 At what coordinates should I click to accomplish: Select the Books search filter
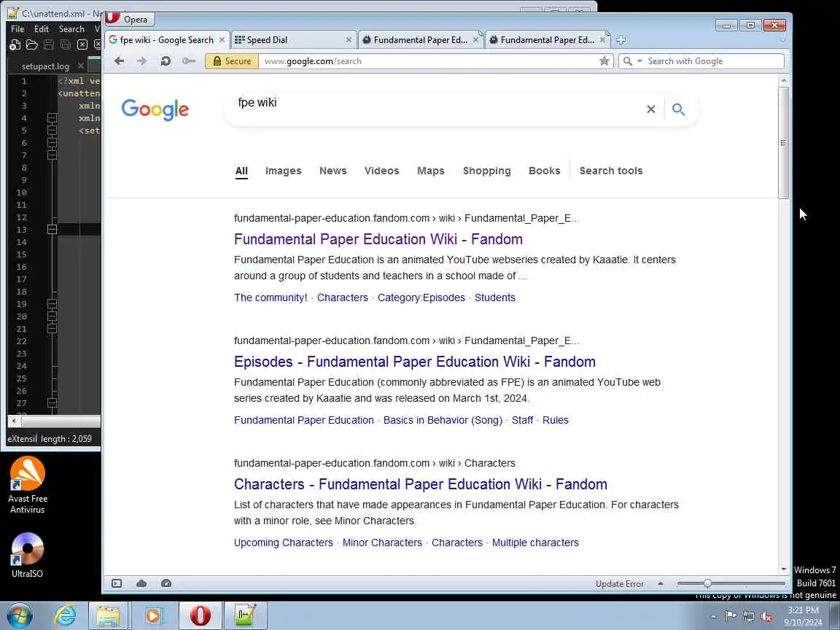tap(544, 171)
